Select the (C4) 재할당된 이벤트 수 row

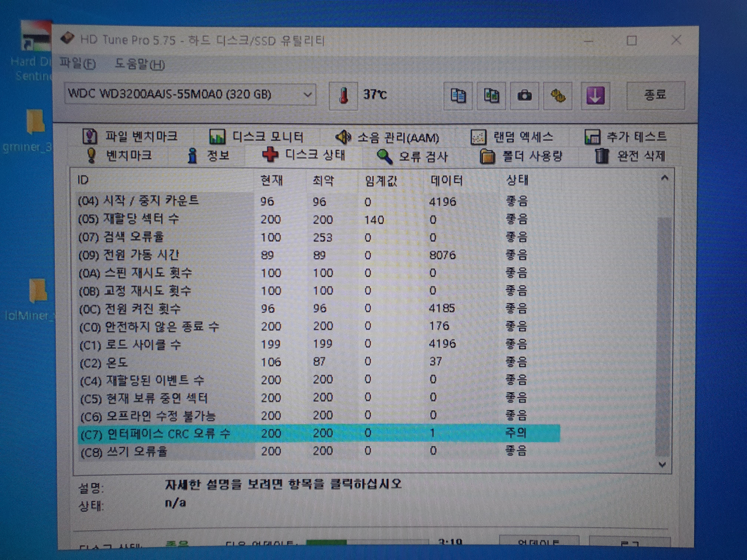318,380
